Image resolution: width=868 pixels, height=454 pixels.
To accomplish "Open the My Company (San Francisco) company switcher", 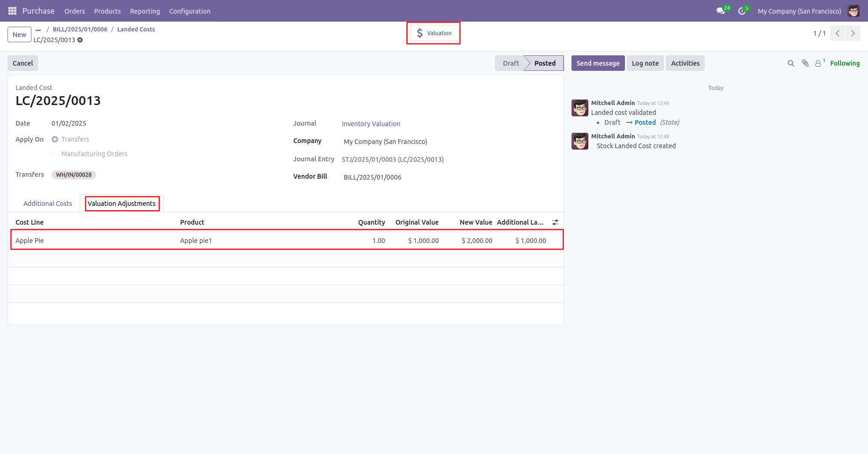I will [799, 11].
